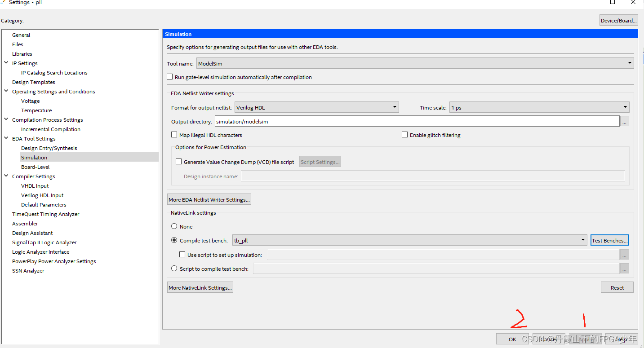Click the Script Settings button
This screenshot has height=348, width=644.
pos(320,162)
